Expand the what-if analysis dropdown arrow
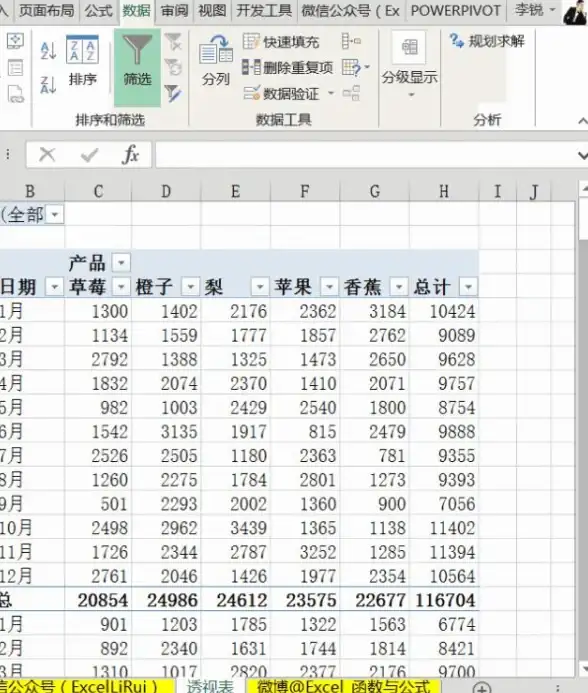588x693 pixels. point(367,68)
